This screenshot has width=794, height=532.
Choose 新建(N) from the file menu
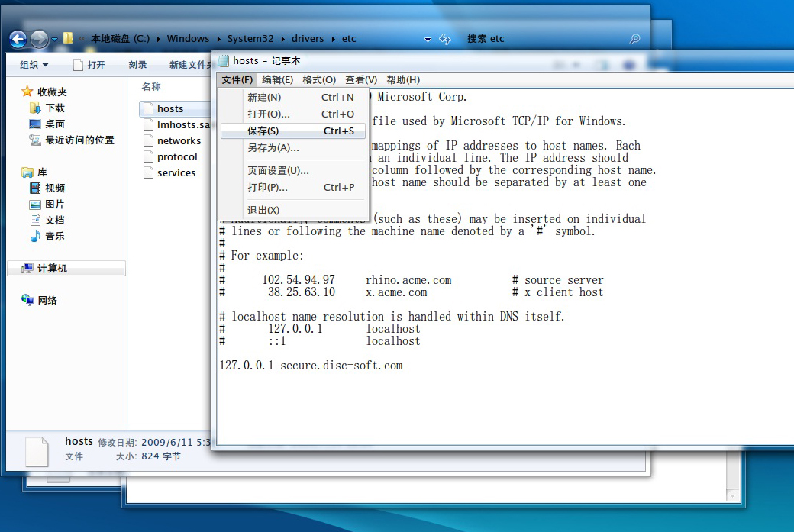point(293,97)
